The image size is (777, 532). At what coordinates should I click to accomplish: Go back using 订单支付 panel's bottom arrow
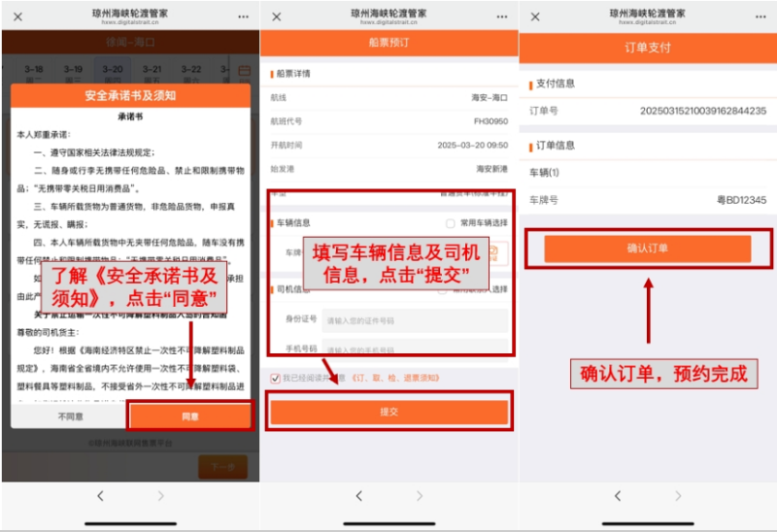click(618, 496)
